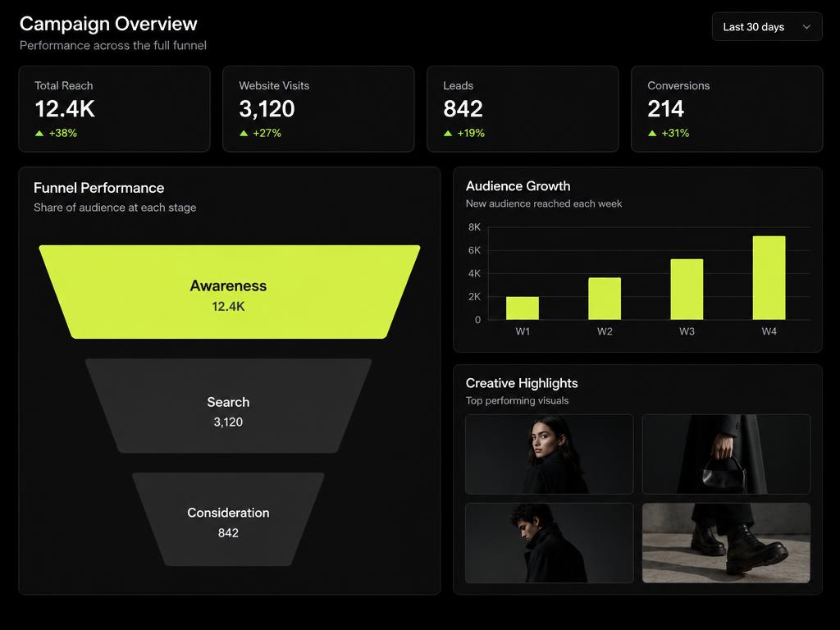Open the black boots creative thumbnail

726,543
